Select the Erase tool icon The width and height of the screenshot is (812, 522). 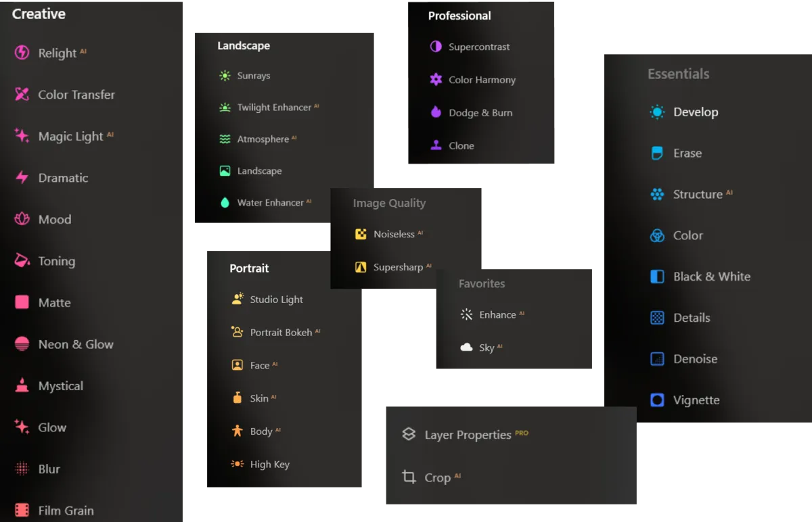[x=656, y=153]
